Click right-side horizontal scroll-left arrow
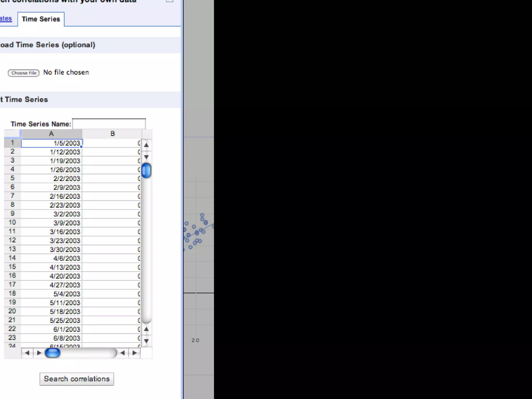This screenshot has width=532, height=399. [123, 353]
